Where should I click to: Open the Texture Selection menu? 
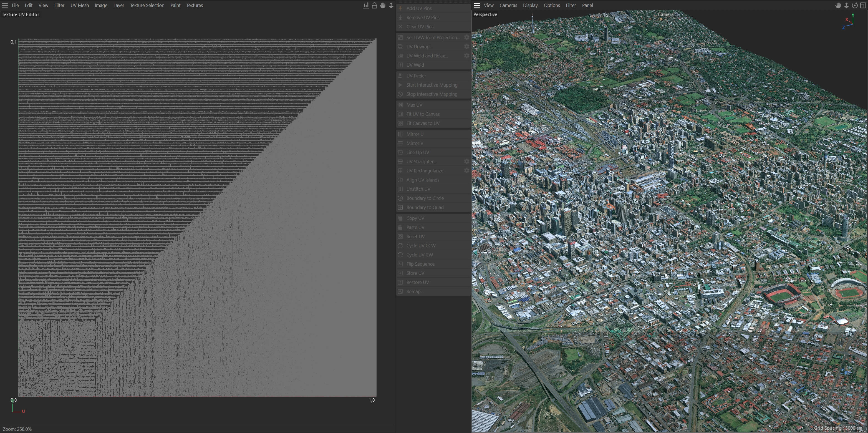click(147, 5)
